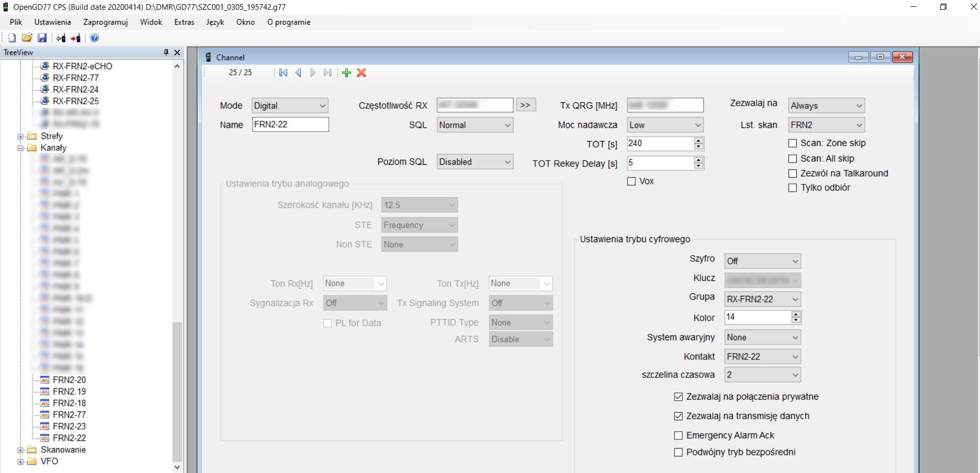980x473 pixels.
Task: Decrease Kolor value with down arrow
Action: (x=796, y=320)
